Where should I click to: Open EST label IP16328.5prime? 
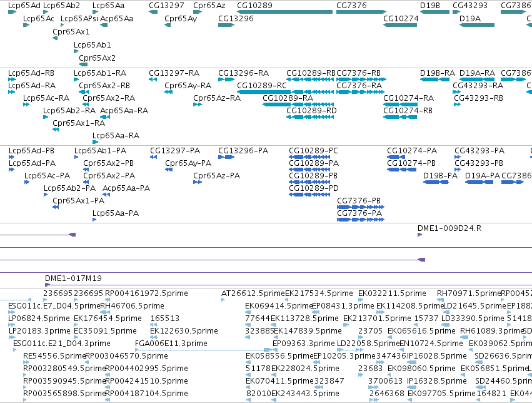[x=436, y=381]
